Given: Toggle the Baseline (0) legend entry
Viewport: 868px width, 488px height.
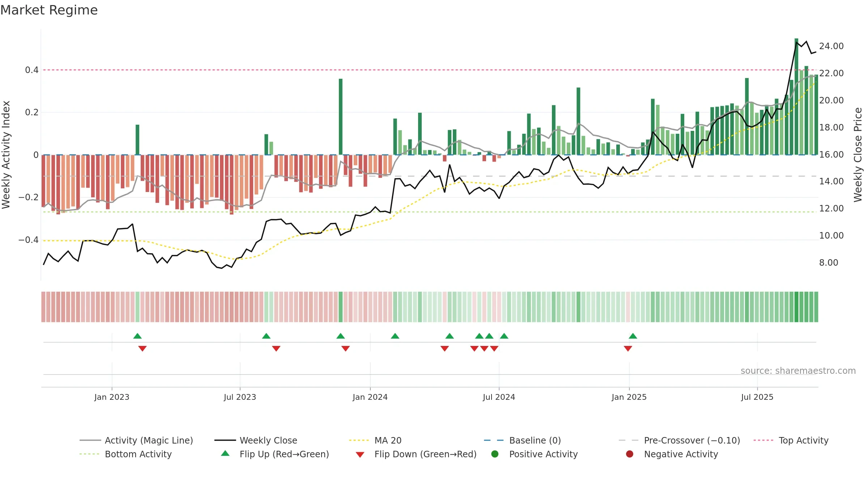Looking at the screenshot, I should [x=522, y=440].
